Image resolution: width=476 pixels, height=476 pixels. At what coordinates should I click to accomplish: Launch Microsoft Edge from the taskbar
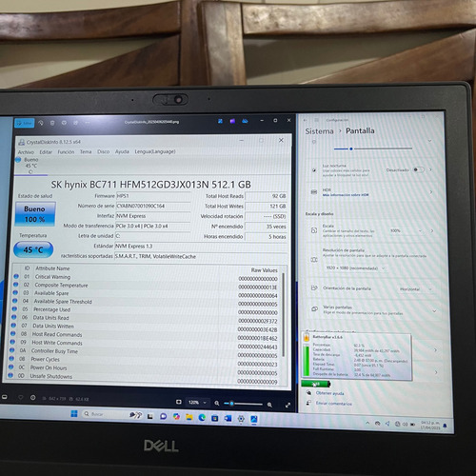202,418
